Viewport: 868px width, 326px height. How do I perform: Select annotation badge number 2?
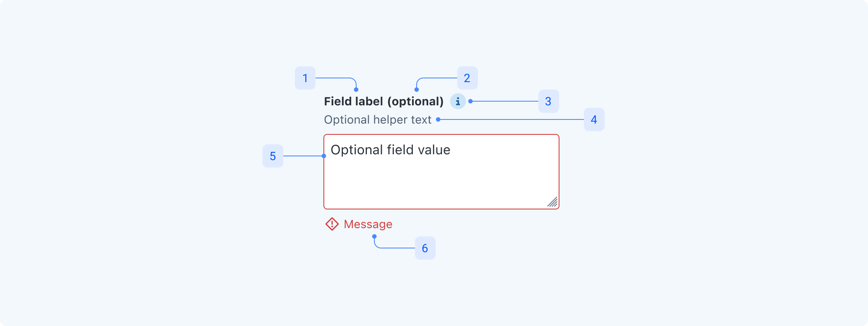pyautogui.click(x=467, y=78)
